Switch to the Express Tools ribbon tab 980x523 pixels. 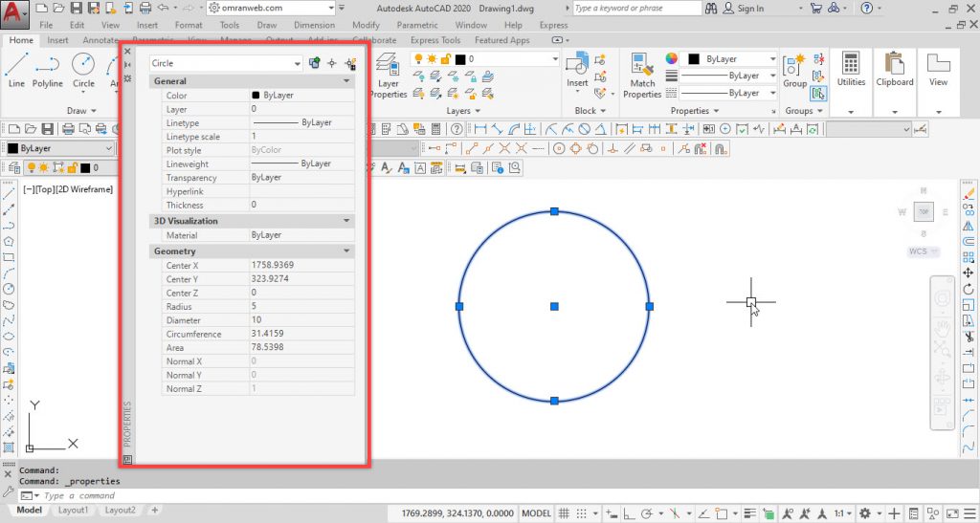click(x=436, y=41)
